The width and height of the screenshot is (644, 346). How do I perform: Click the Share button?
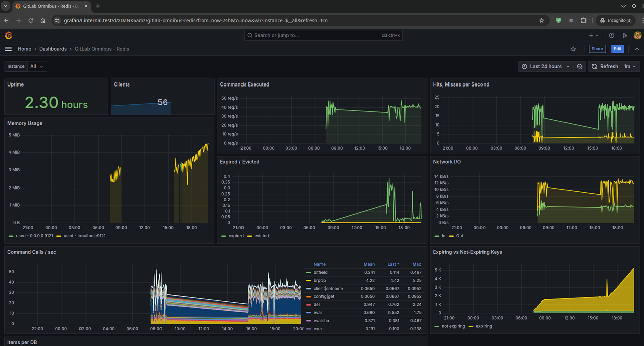597,49
